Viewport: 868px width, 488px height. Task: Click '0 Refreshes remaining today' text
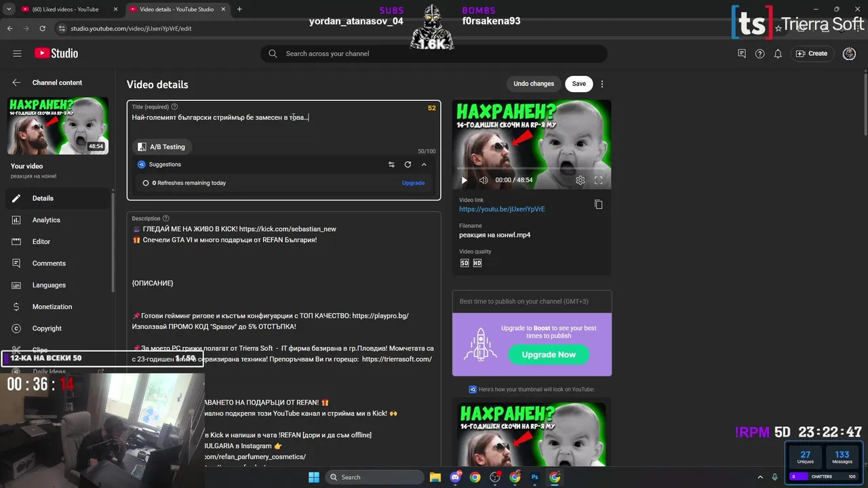189,183
